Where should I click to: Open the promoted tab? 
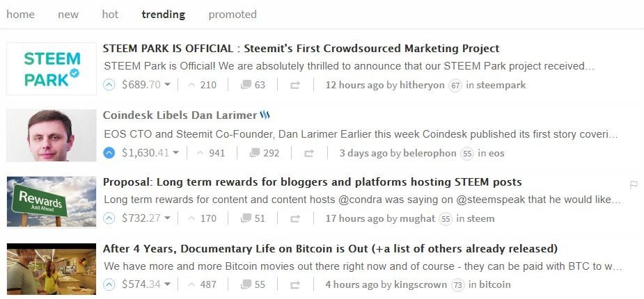coord(233,14)
